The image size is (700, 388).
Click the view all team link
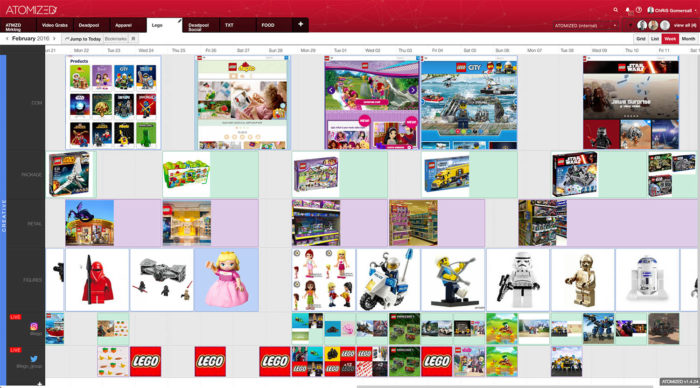pos(685,25)
